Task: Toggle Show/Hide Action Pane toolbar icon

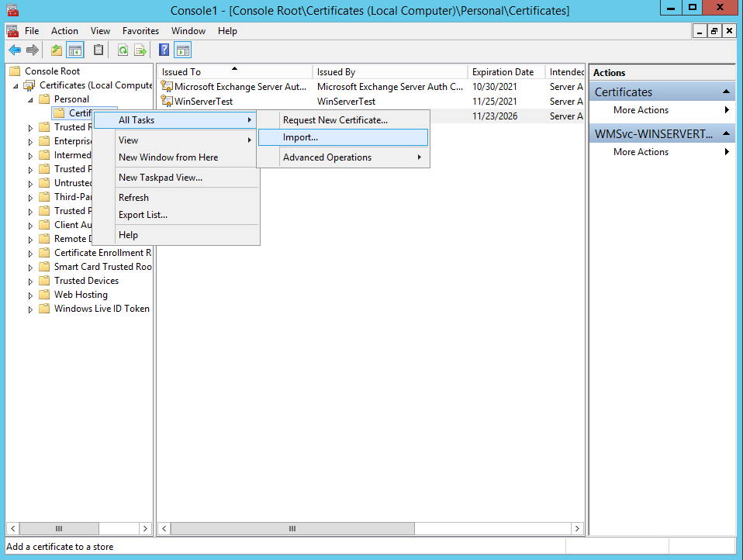Action: (x=183, y=50)
